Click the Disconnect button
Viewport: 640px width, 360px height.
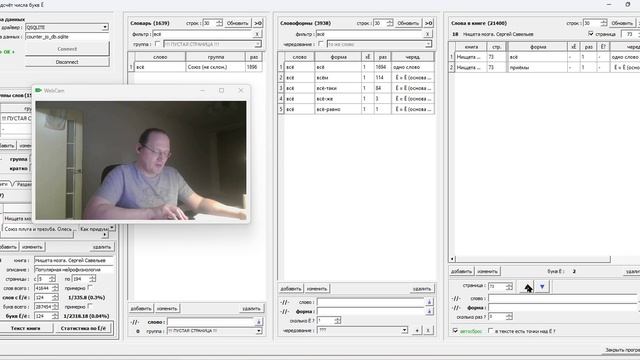tap(67, 62)
